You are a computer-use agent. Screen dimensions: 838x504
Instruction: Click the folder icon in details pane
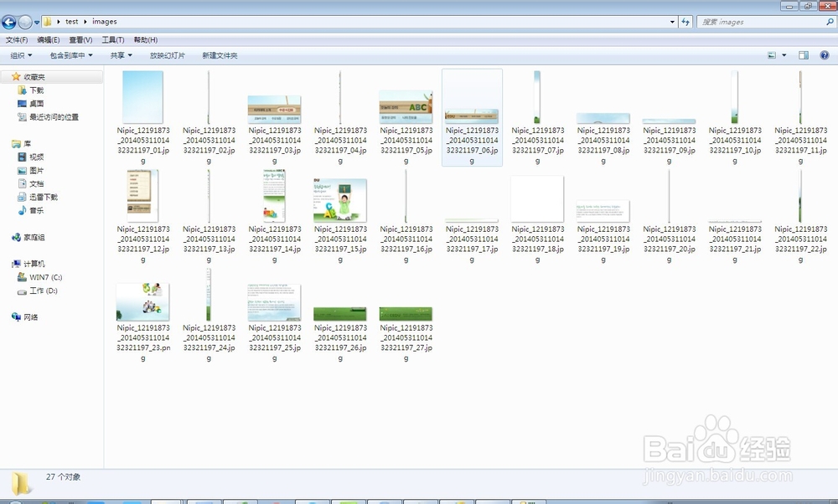pyautogui.click(x=22, y=482)
